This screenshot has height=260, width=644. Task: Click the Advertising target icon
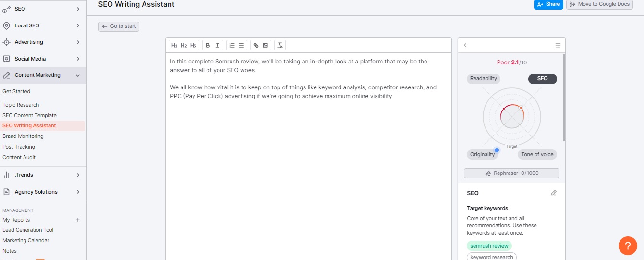7,42
